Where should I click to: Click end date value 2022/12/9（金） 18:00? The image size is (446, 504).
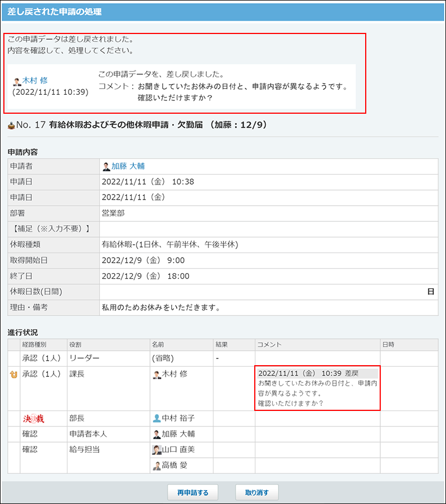point(146,276)
